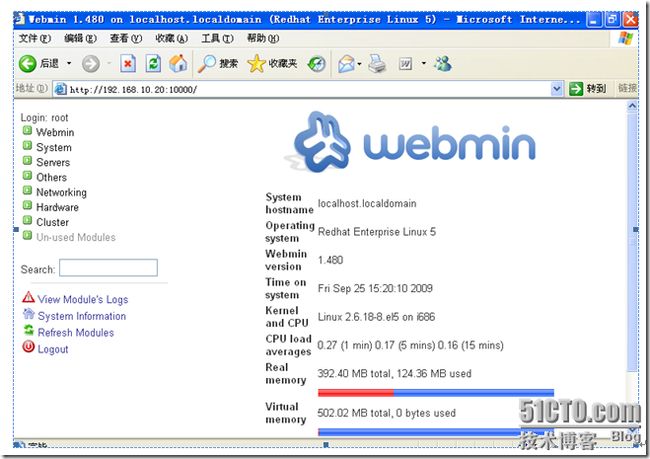650x459 pixels.
Task: Click the Logout link
Action: point(53,349)
